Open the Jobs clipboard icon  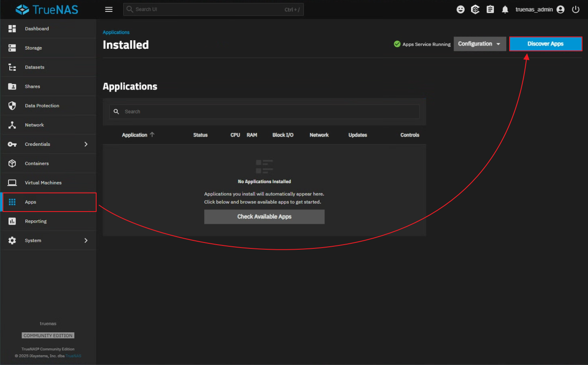[490, 9]
